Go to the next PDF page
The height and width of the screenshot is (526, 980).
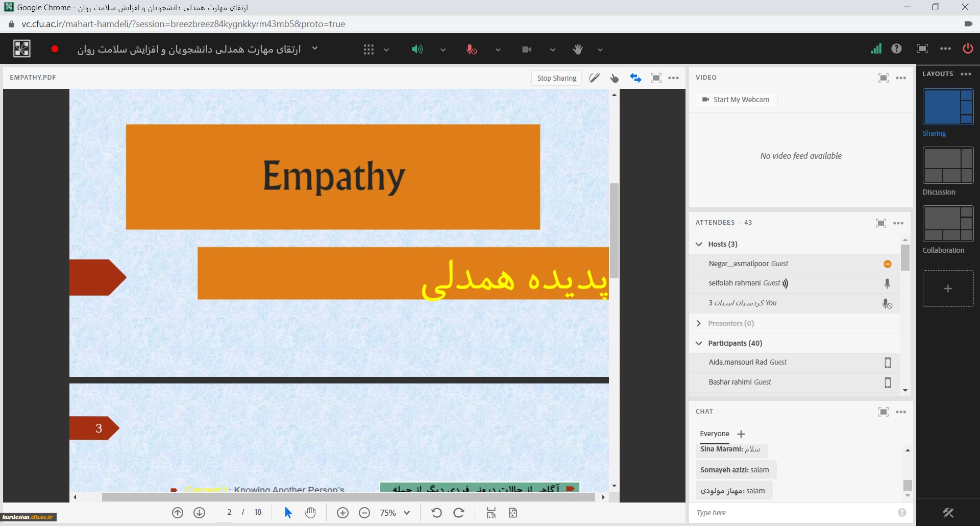200,513
